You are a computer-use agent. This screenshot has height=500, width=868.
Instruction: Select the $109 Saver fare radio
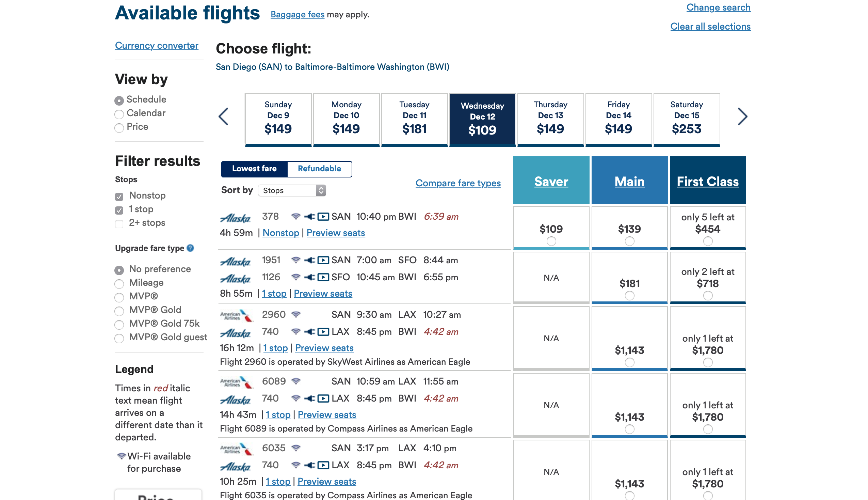tap(551, 241)
